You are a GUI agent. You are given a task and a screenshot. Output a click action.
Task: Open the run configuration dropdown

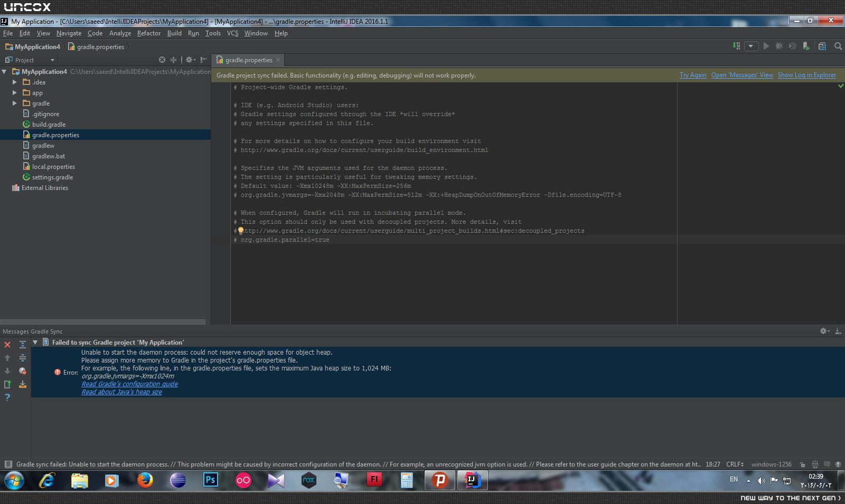click(750, 46)
